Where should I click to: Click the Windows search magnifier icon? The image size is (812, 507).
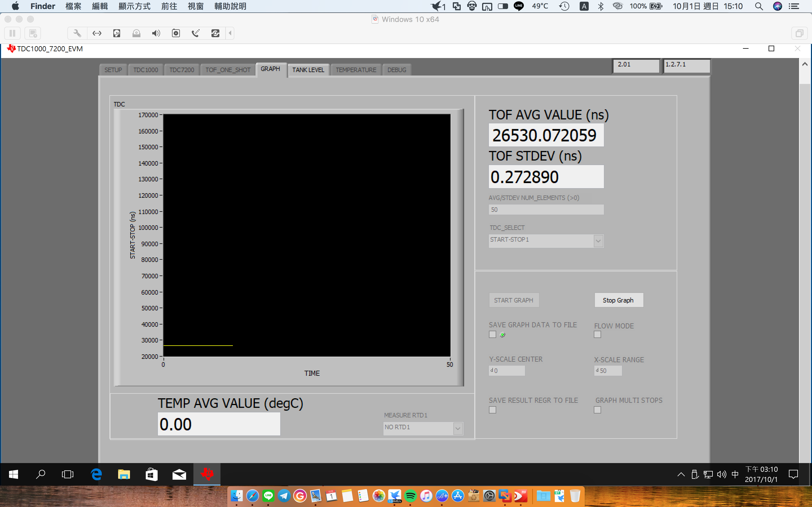pos(41,474)
